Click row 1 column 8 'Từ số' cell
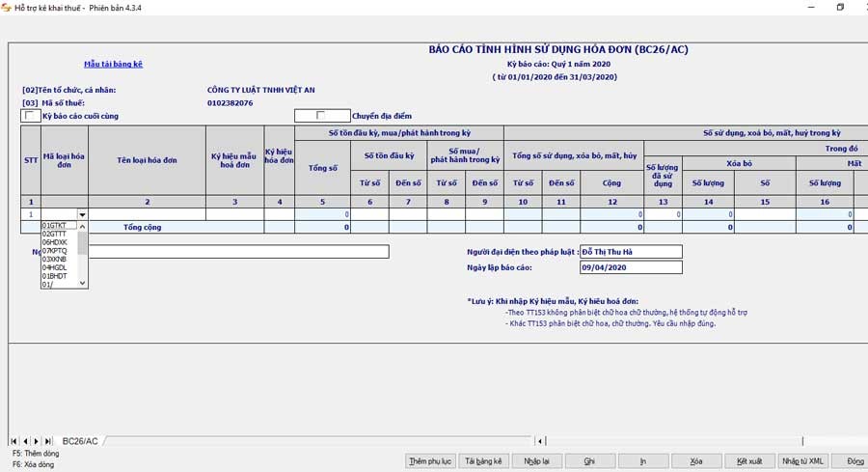Image resolution: width=868 pixels, height=472 pixels. (x=447, y=214)
